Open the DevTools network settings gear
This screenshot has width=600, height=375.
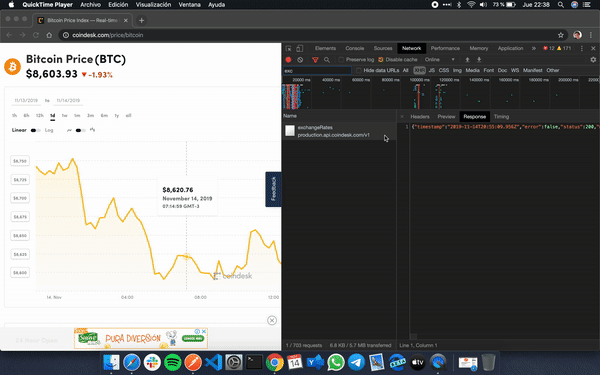click(x=593, y=60)
